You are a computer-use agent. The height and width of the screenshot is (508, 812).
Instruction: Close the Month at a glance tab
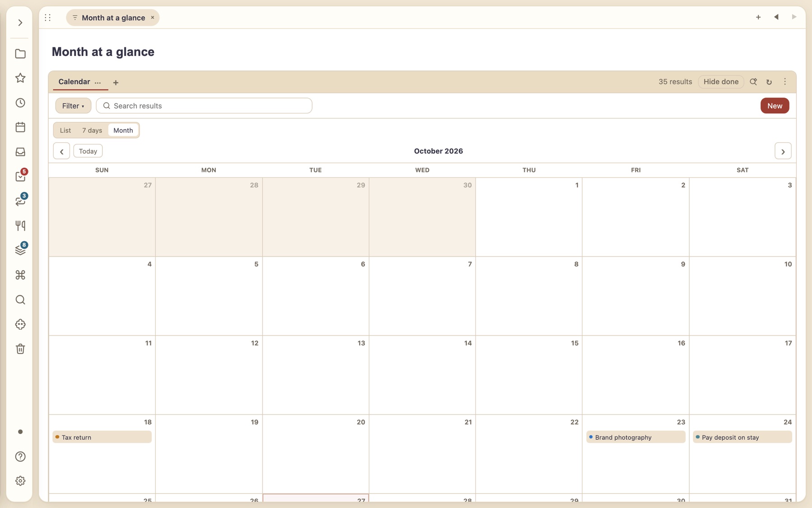click(152, 18)
